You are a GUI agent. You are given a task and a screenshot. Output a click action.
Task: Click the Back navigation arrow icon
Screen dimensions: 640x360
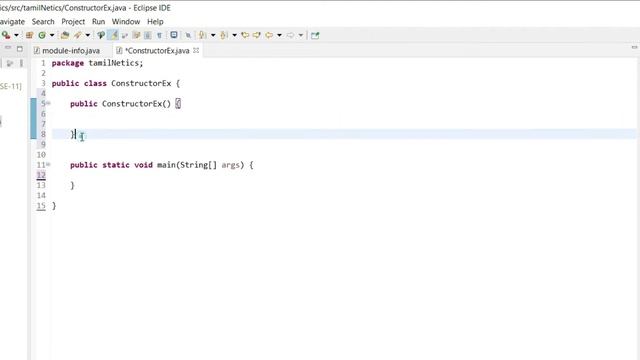(x=269, y=35)
